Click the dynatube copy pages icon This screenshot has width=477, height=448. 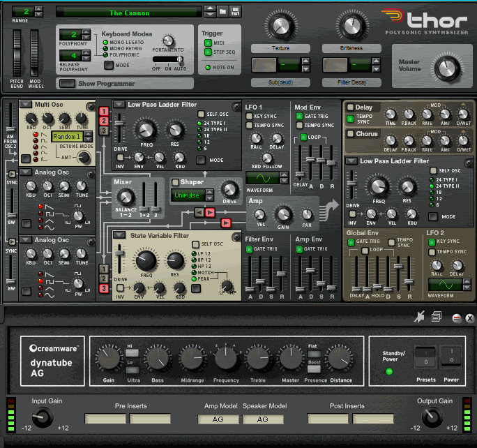point(437,317)
